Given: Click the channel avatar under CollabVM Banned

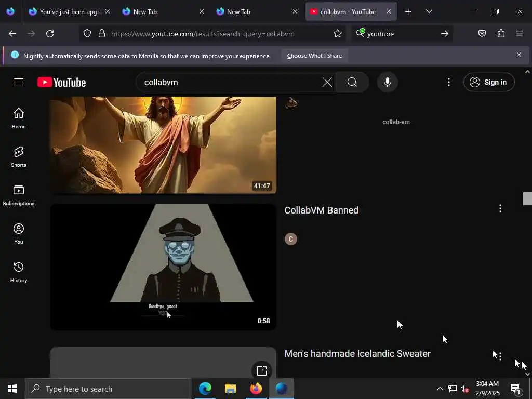Looking at the screenshot, I should pos(291,239).
